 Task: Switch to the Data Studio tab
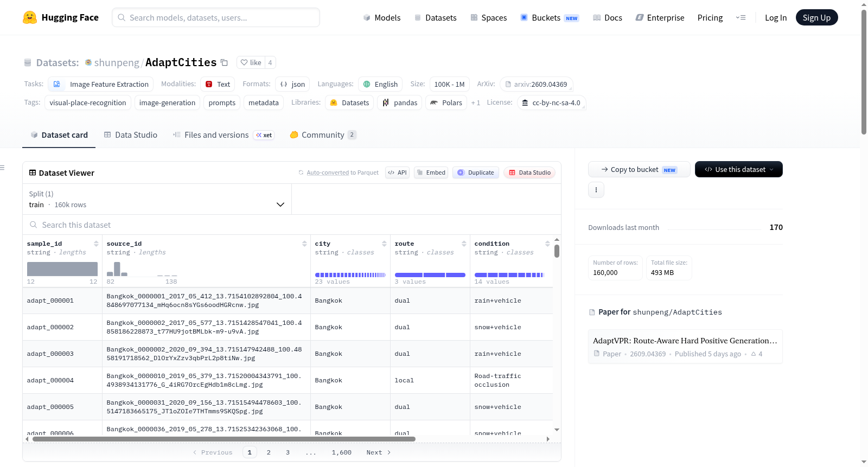pos(131,135)
